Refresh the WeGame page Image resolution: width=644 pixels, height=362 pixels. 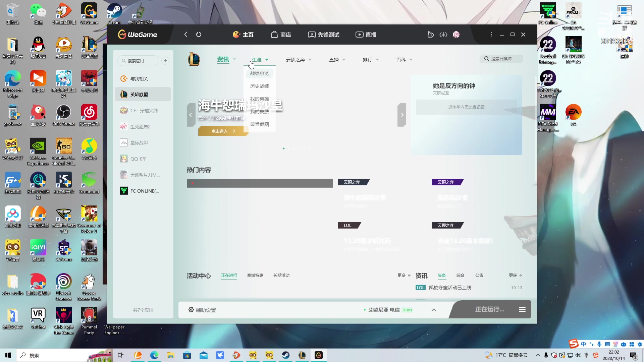199,35
